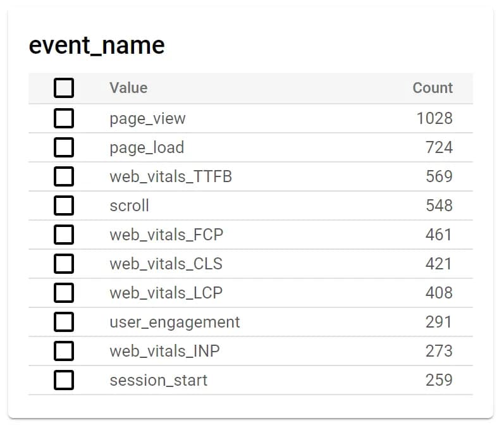Click the scroll value text
The height and width of the screenshot is (430, 504).
(129, 206)
